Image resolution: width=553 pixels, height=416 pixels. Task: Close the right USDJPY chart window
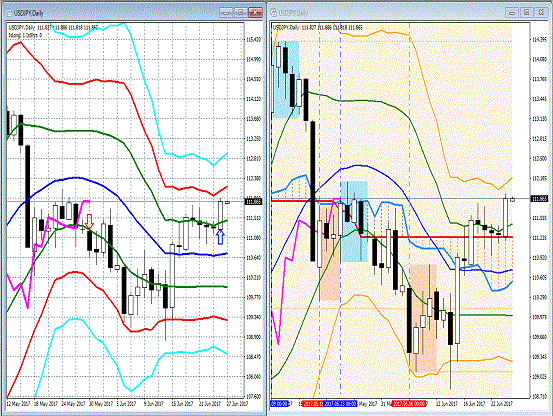point(541,13)
